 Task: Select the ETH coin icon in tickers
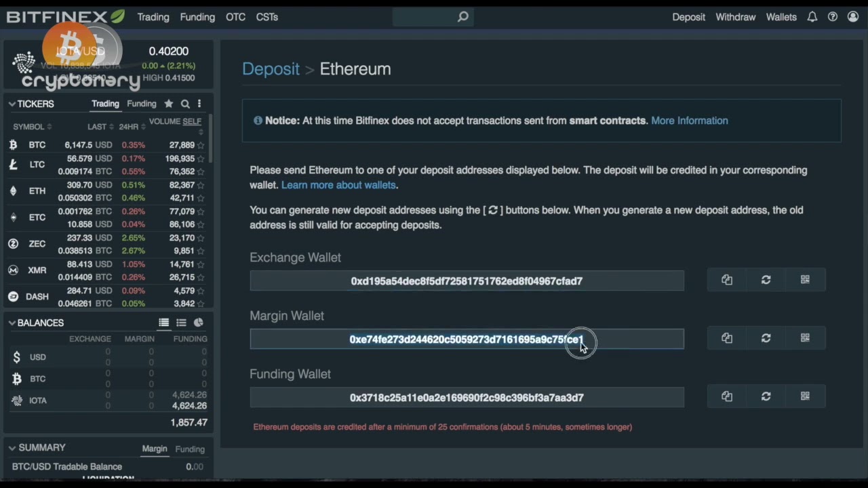[13, 191]
